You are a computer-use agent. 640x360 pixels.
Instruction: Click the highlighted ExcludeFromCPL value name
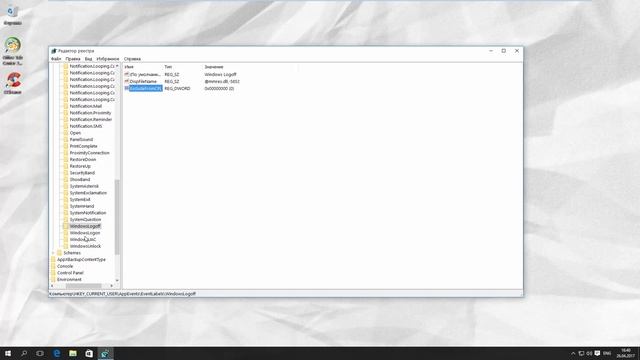point(146,88)
